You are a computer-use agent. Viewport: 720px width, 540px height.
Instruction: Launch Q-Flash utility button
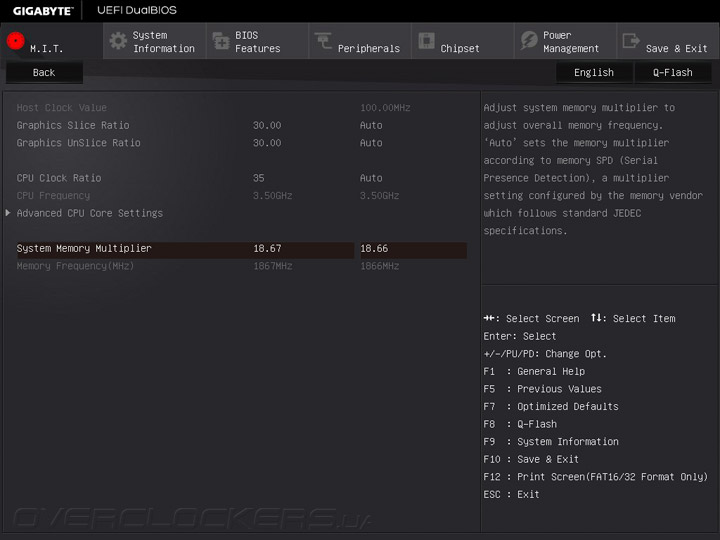click(673, 73)
